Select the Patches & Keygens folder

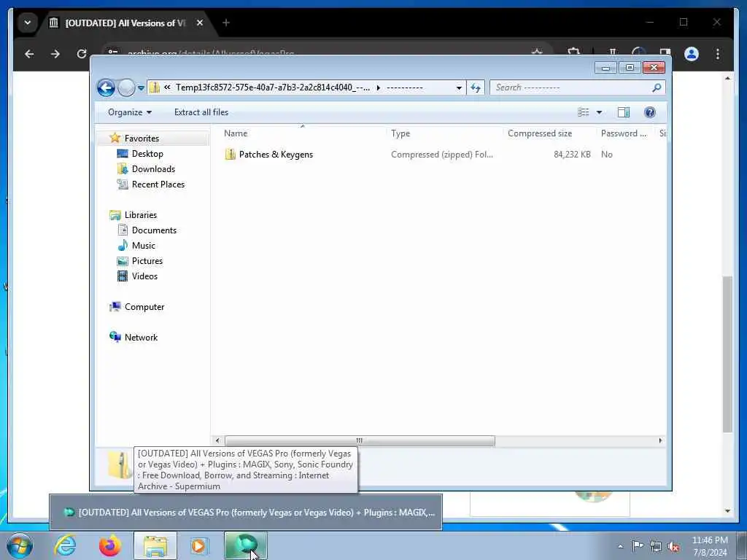276,155
